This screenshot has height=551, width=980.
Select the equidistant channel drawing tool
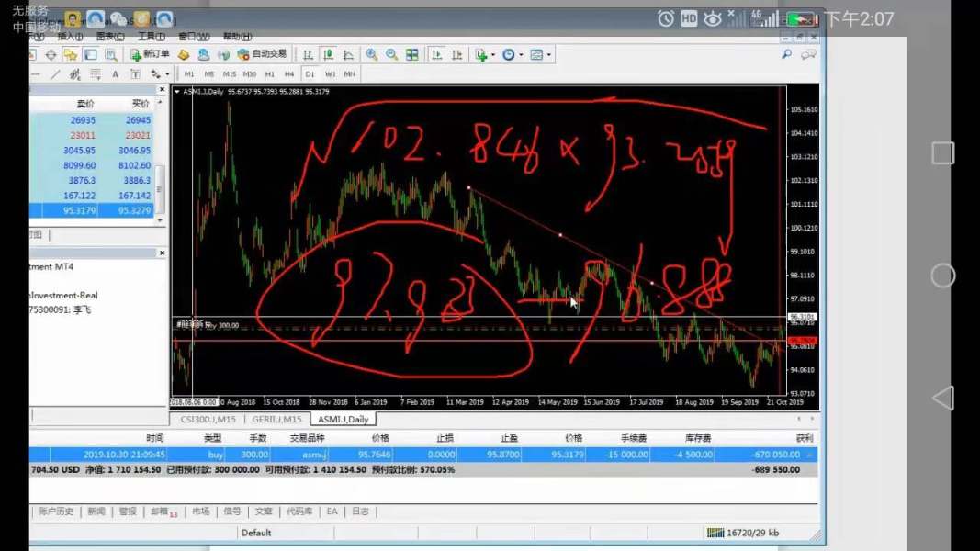tap(75, 74)
